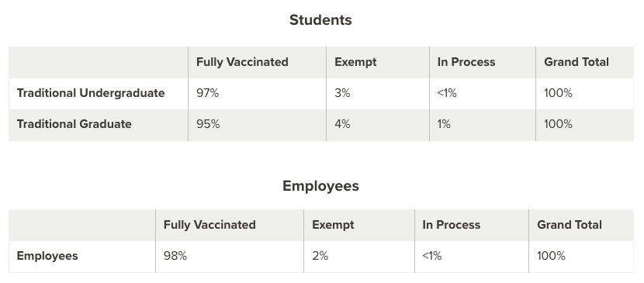Select Fully Vaccinated header in Students table
Image resolution: width=644 pixels, height=283 pixels.
[242, 62]
